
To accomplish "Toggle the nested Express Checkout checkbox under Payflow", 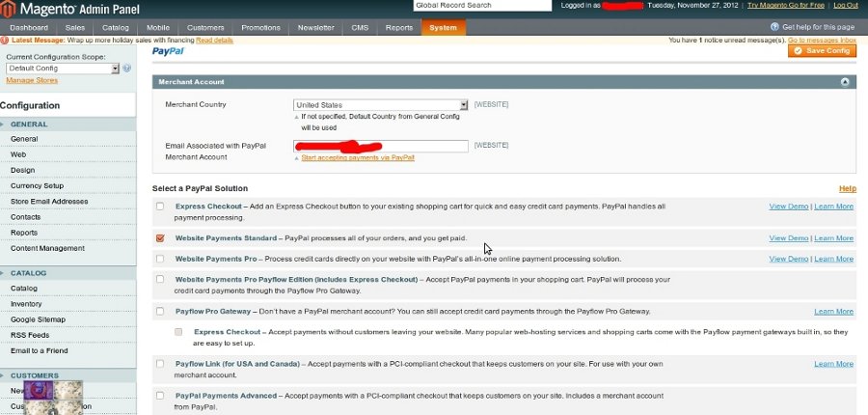I will pos(178,332).
